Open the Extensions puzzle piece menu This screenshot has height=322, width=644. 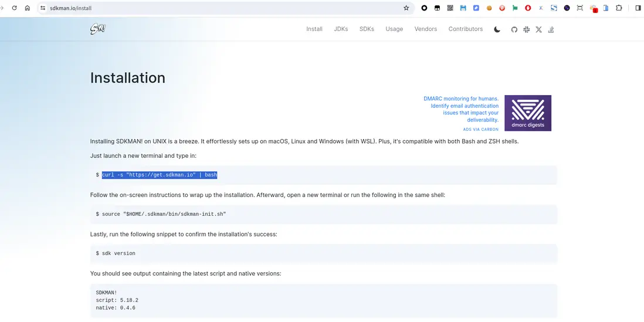tap(619, 8)
